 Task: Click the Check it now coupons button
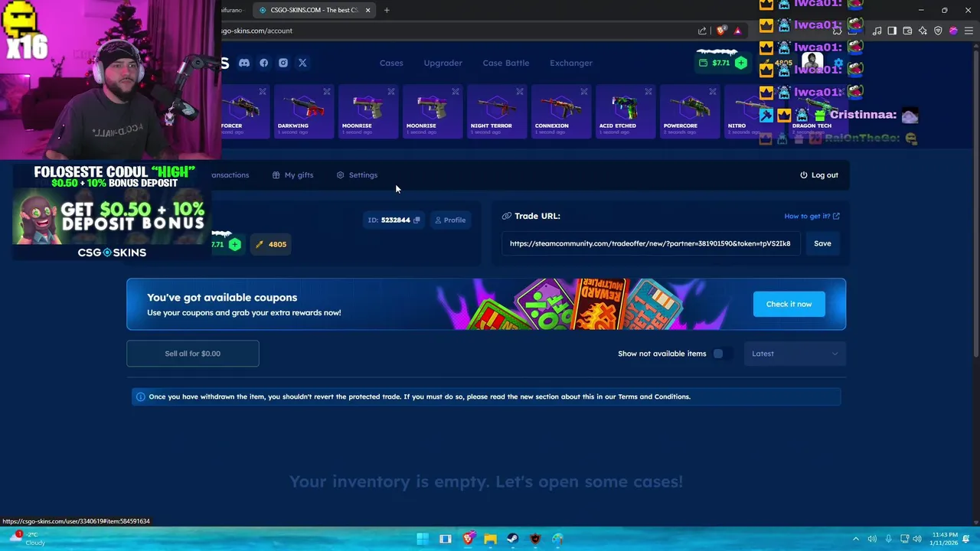[789, 304]
